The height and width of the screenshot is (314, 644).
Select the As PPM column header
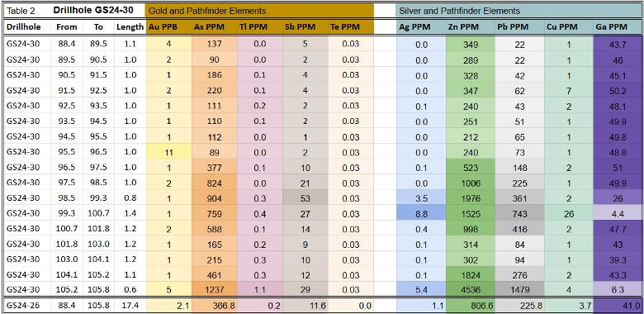point(214,27)
